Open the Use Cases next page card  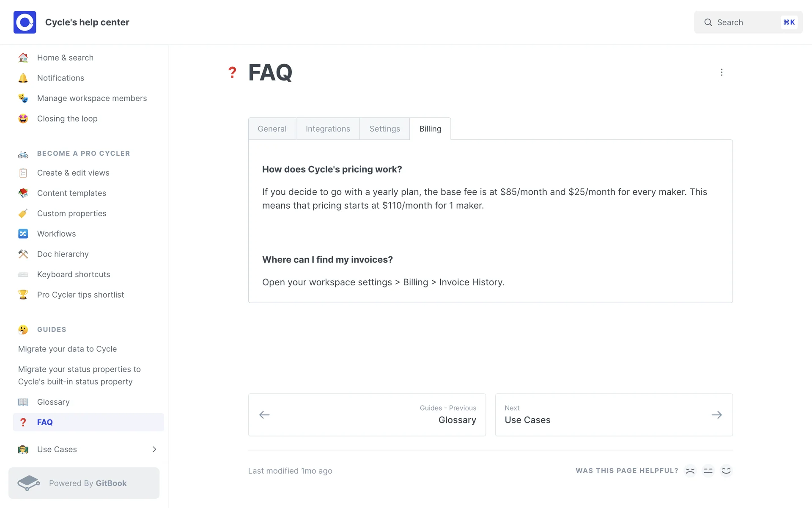[x=613, y=415]
